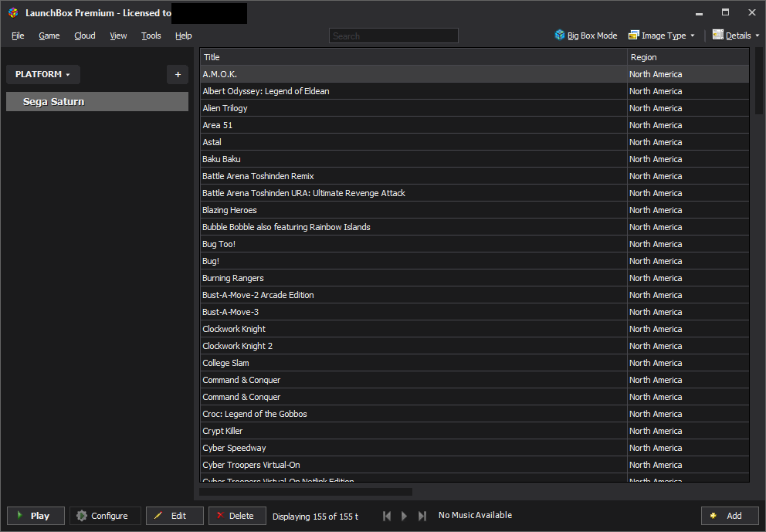Image resolution: width=766 pixels, height=532 pixels.
Task: Open the Game menu
Action: [x=49, y=36]
